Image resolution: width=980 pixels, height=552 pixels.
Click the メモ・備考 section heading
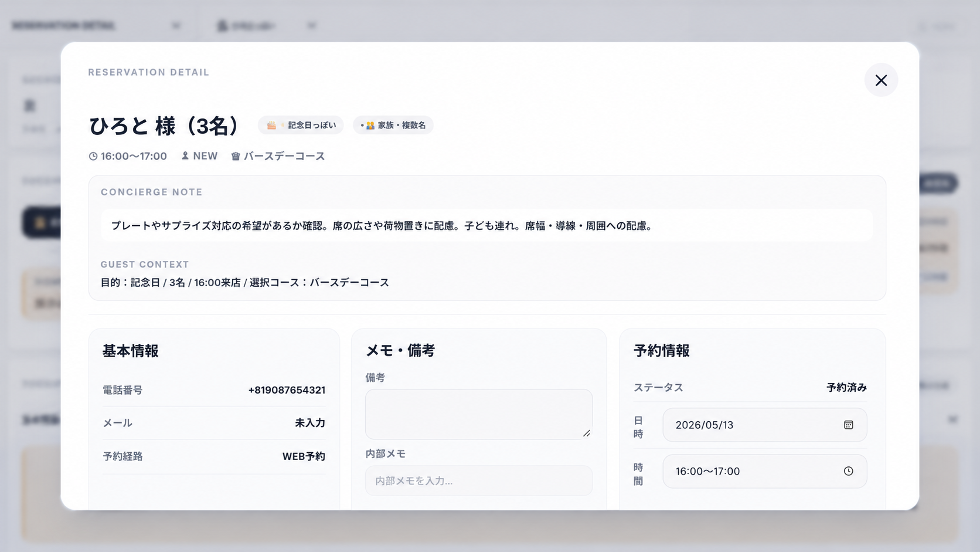[400, 351]
